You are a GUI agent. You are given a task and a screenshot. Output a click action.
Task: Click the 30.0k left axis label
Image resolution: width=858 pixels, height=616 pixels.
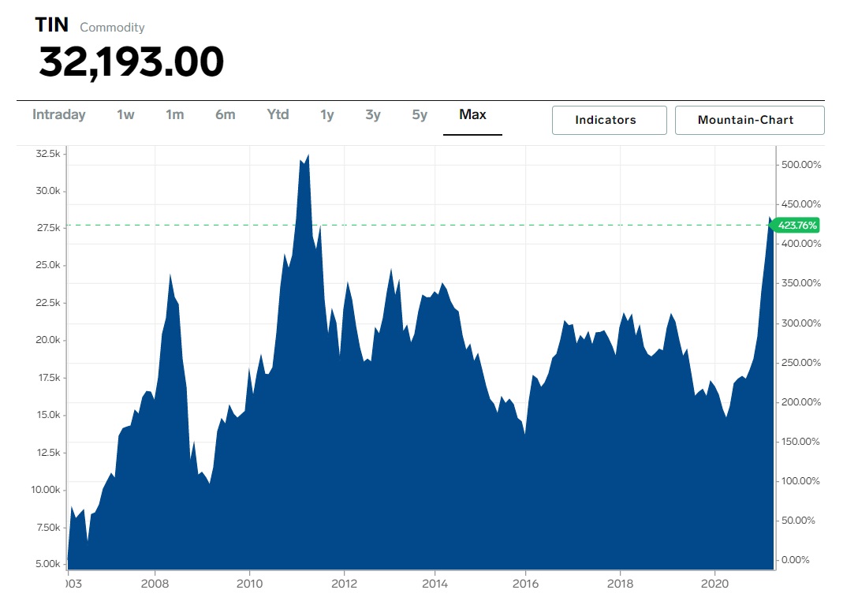(x=48, y=191)
